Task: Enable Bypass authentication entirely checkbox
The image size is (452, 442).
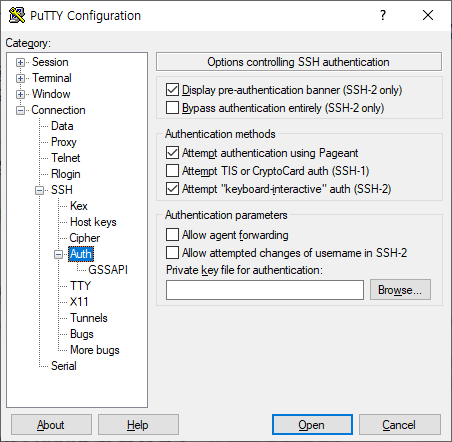Action: (x=172, y=108)
